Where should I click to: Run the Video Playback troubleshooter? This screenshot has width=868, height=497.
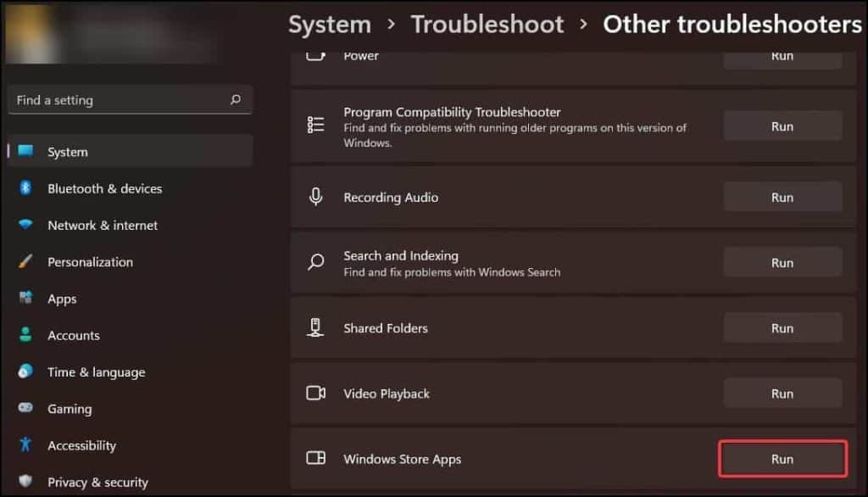tap(782, 393)
